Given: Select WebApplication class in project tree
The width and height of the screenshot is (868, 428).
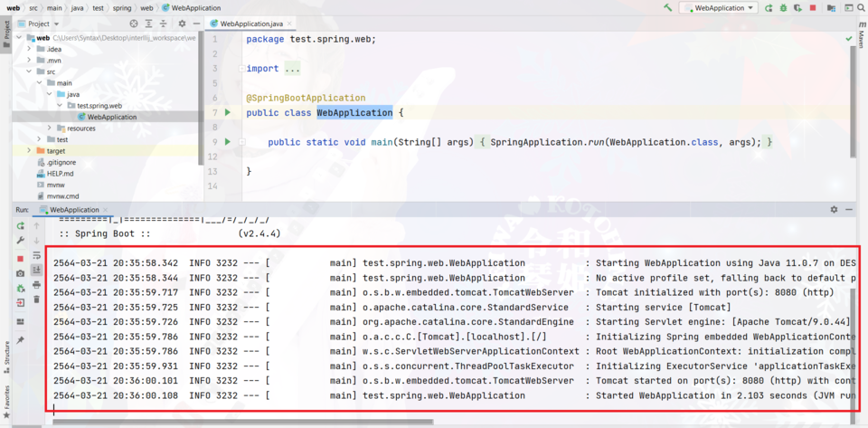Looking at the screenshot, I should click(x=107, y=117).
